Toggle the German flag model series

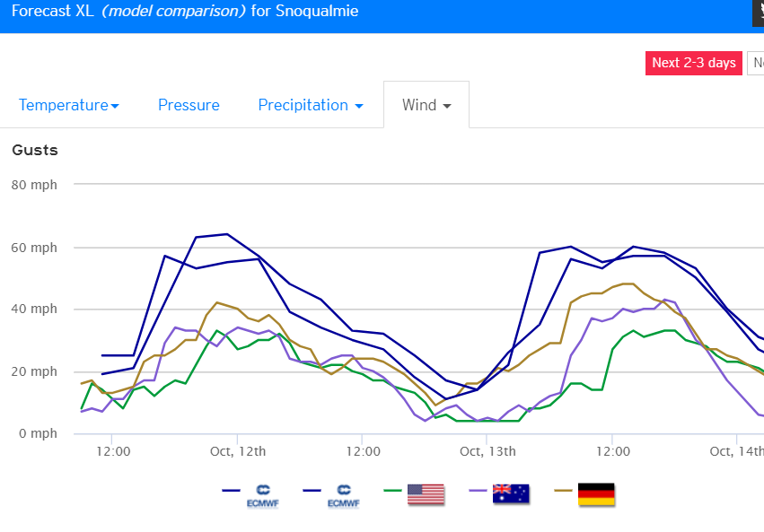[596, 493]
